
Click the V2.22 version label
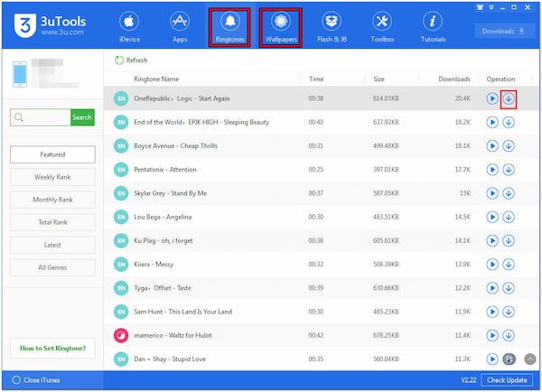(468, 380)
